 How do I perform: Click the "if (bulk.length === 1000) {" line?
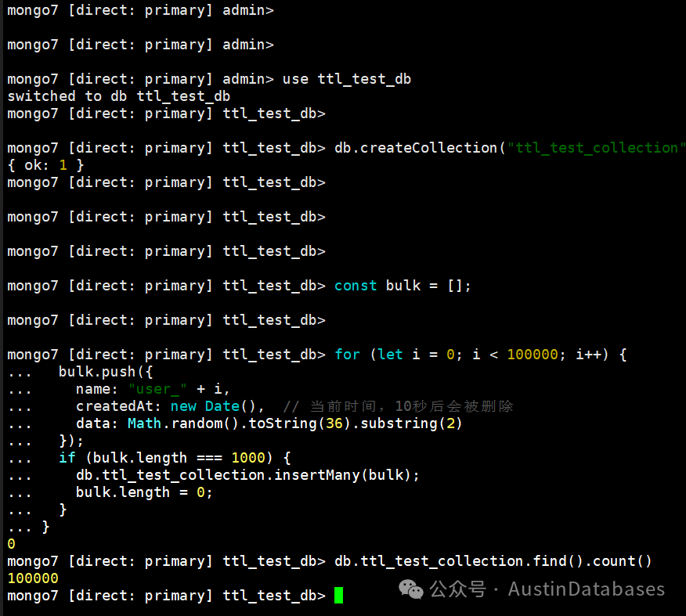(x=175, y=458)
